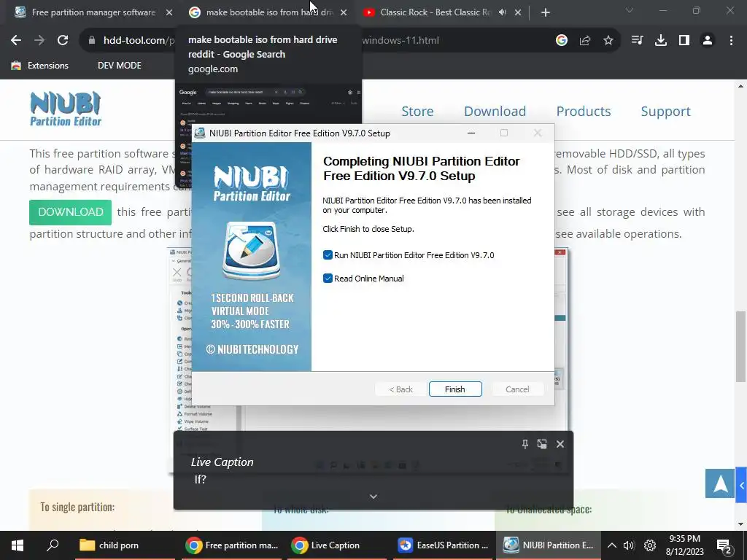Open the Store menu on the website
Screen dimensions: 747x560
417,112
